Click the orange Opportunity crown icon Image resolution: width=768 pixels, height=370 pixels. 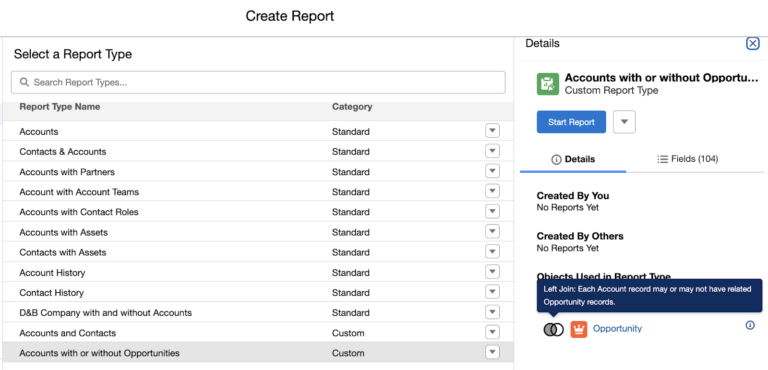pos(578,329)
